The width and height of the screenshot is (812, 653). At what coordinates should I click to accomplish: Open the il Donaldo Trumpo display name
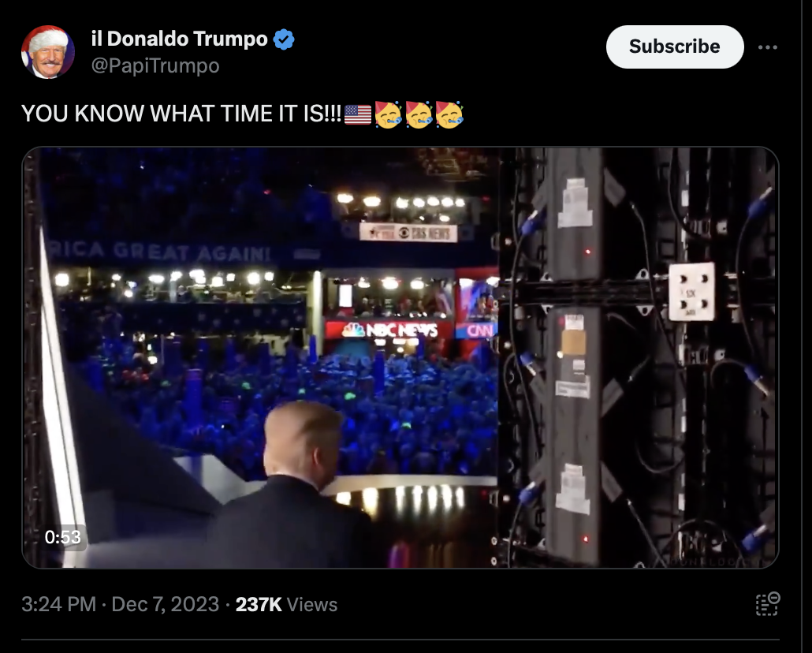tap(179, 39)
